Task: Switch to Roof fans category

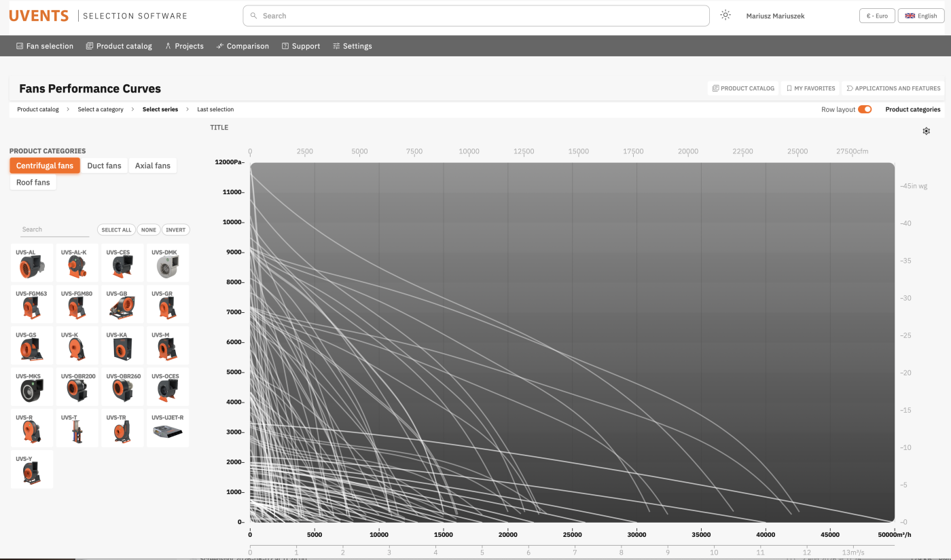Action: click(x=33, y=182)
